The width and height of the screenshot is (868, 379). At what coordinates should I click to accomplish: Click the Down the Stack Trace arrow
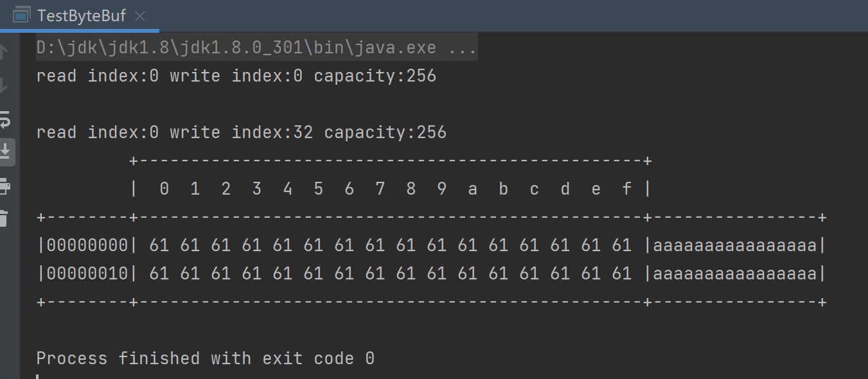(4, 85)
